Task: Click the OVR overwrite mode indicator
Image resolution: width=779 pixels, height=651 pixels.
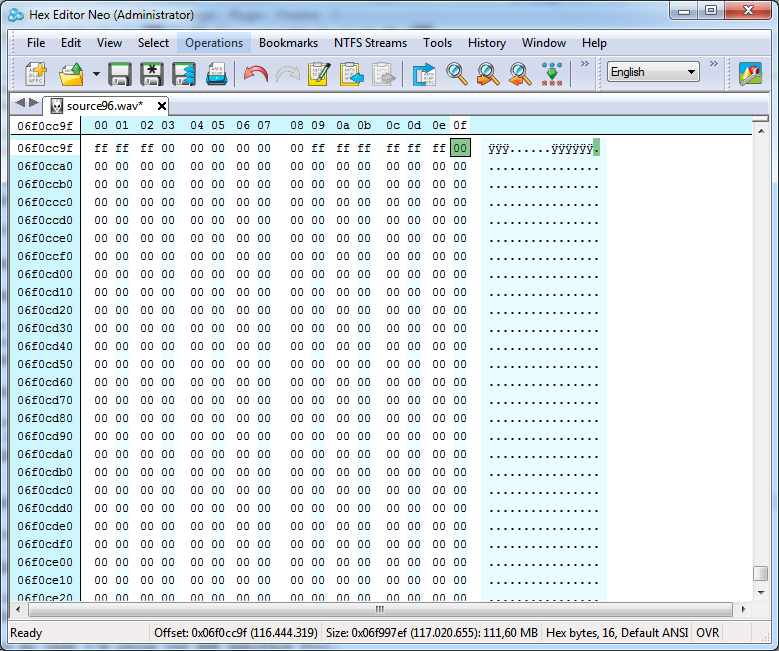Action: click(707, 633)
